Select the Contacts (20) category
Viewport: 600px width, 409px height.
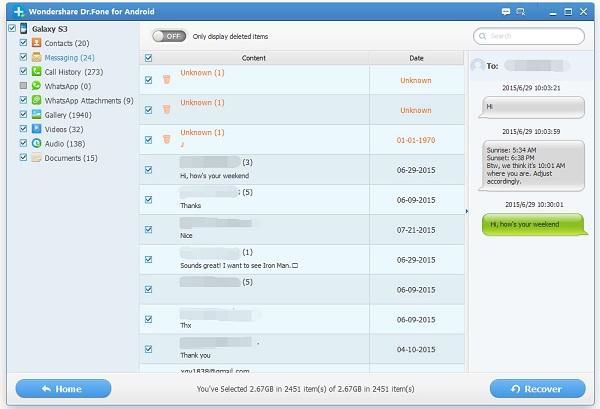(67, 43)
